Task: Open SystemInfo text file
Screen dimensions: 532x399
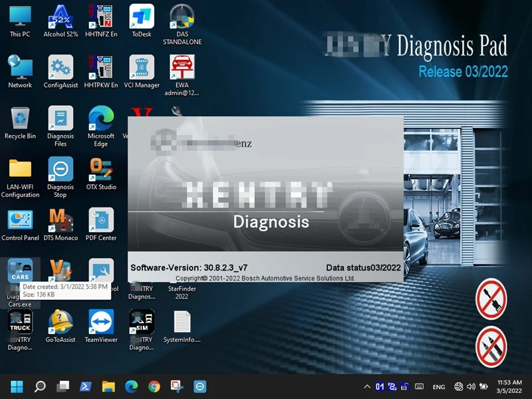Action: [182, 326]
